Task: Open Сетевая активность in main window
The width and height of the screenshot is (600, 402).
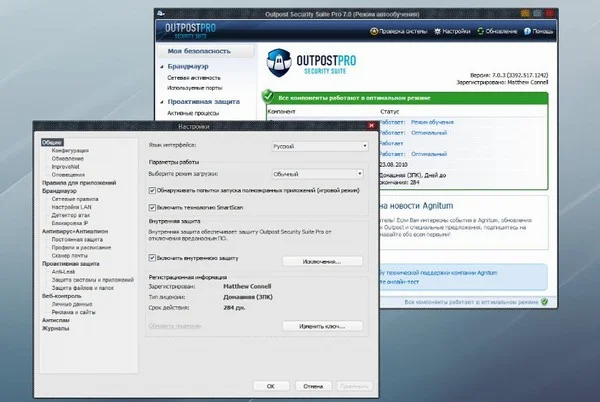Action: pyautogui.click(x=194, y=78)
